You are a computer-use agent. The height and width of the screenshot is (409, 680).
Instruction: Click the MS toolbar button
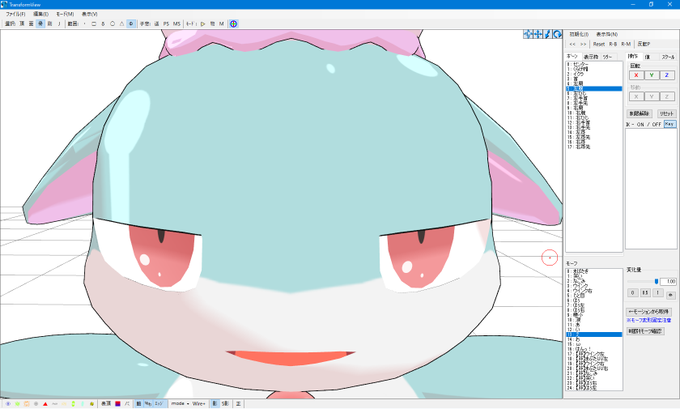click(177, 24)
